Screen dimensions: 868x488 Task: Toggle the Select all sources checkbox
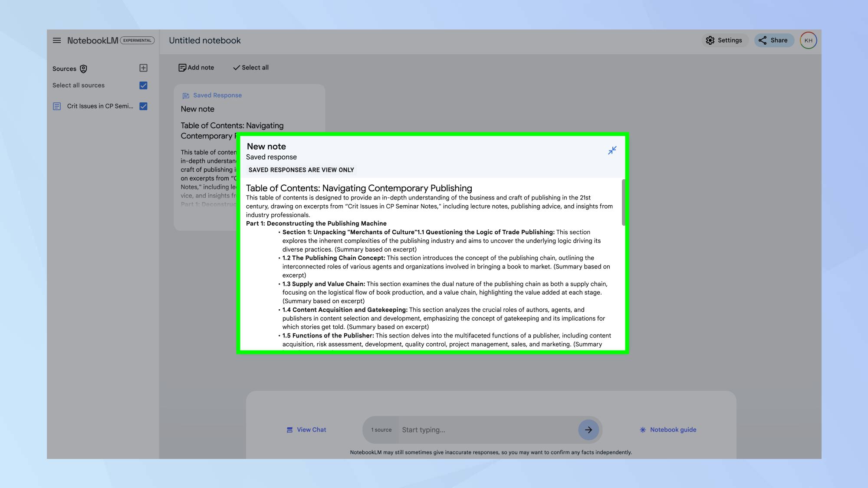(x=143, y=85)
